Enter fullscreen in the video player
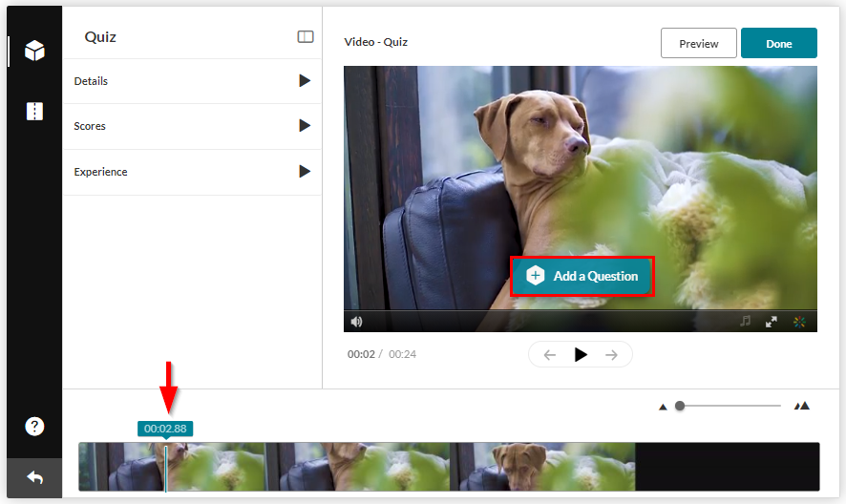Screen dimensions: 846x504 pyautogui.click(x=772, y=322)
